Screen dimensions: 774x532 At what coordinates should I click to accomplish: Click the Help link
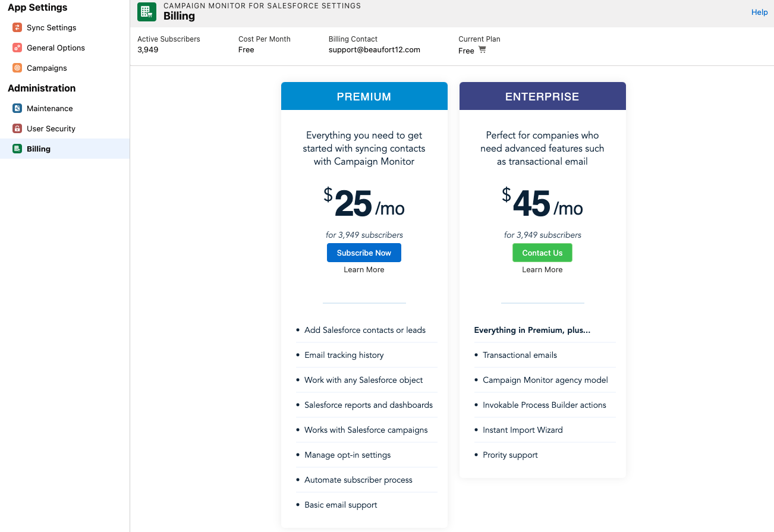pyautogui.click(x=759, y=12)
